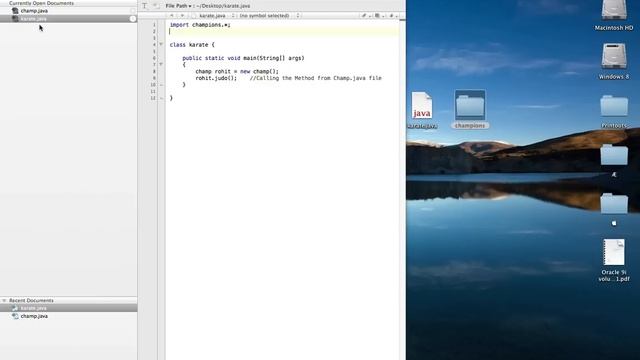
Task: Open champ.java from Recent Documents
Action: point(69,316)
